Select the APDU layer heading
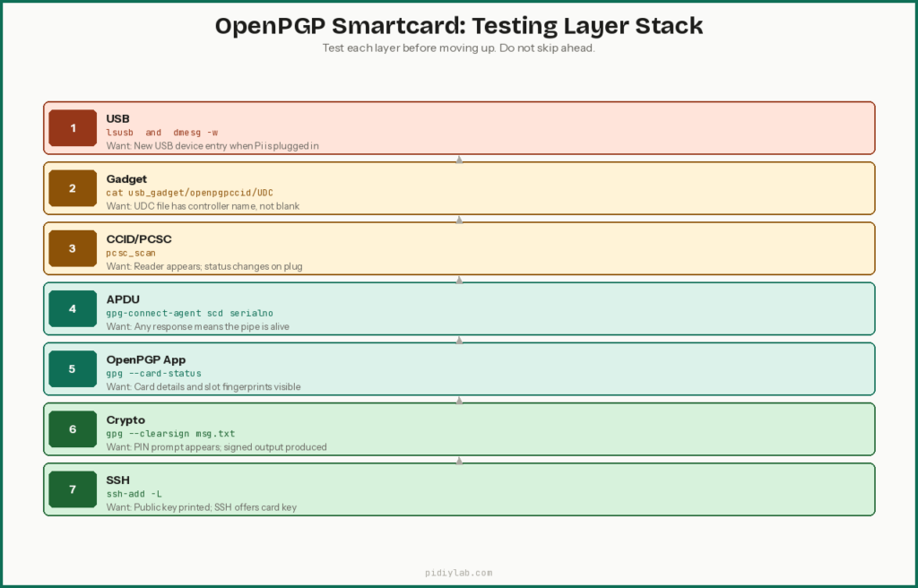This screenshot has width=918, height=588. (x=123, y=300)
